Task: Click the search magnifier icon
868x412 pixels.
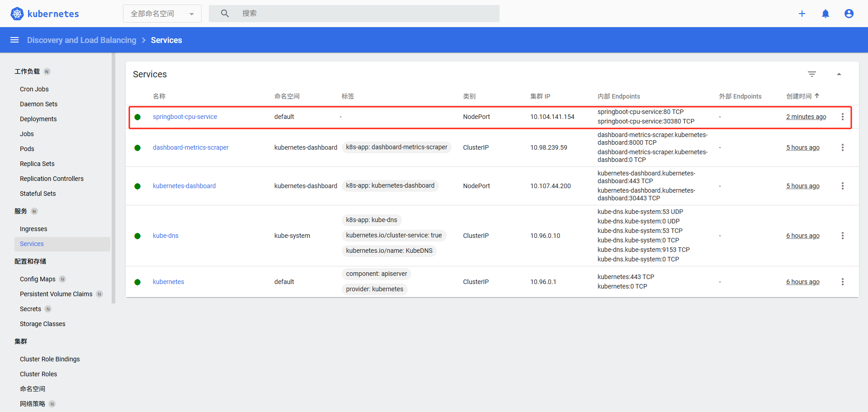Action: 225,14
